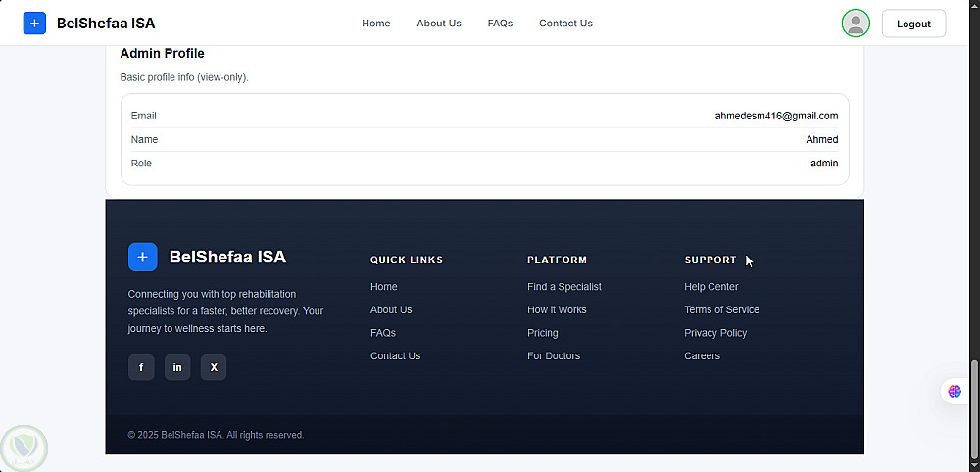Click the name value Ahmed
Image resolution: width=980 pixels, height=472 pixels.
click(x=822, y=139)
